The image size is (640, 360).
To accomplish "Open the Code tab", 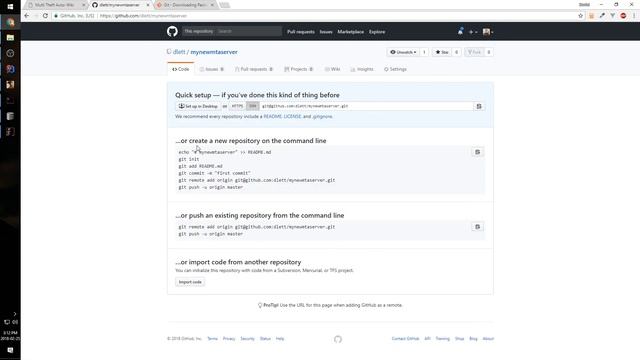I will [x=180, y=69].
